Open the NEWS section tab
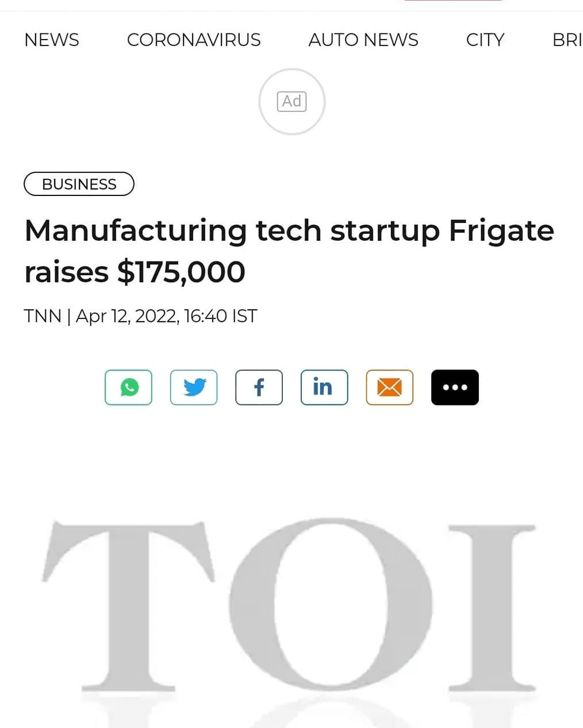 coord(52,40)
